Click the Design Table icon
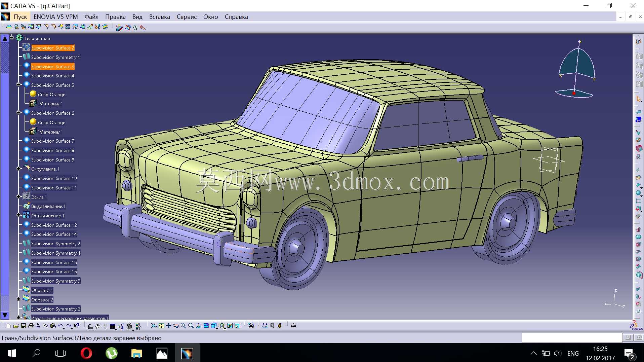This screenshot has width=644, height=362. point(113,326)
